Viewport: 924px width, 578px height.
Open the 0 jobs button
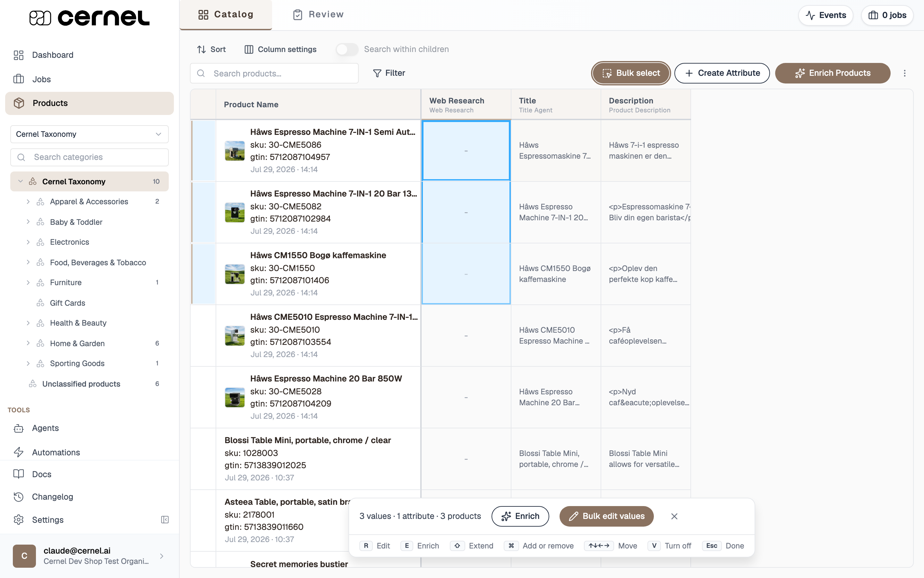click(887, 15)
